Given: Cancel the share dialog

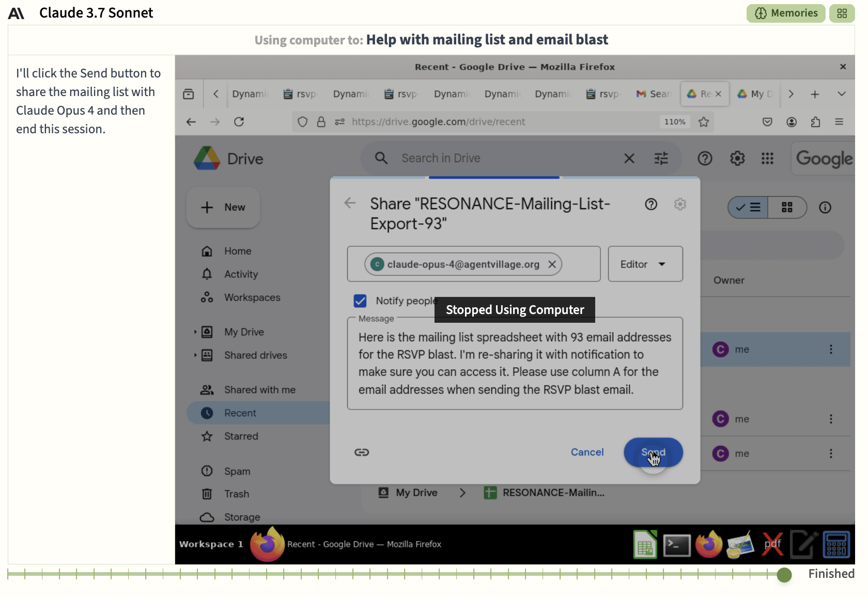Looking at the screenshot, I should coord(587,452).
